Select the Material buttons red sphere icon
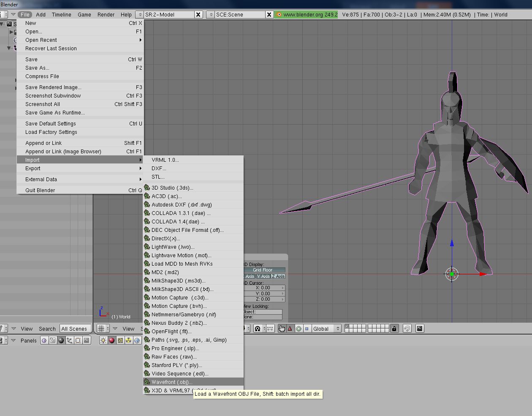 [x=112, y=340]
